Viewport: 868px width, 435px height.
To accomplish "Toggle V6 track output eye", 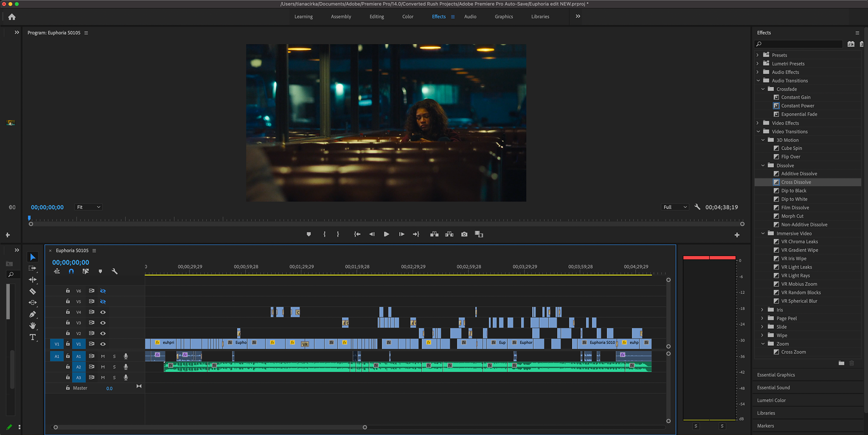I will [103, 291].
